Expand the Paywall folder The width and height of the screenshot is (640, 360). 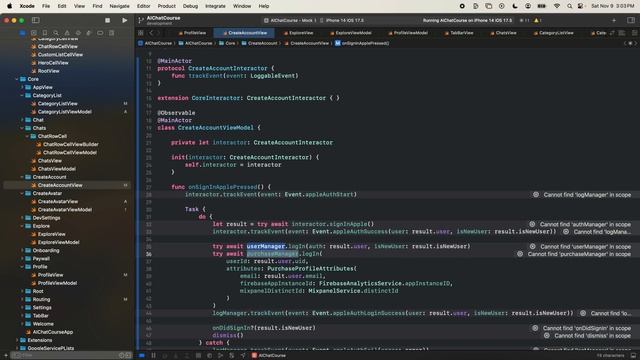pos(22,259)
